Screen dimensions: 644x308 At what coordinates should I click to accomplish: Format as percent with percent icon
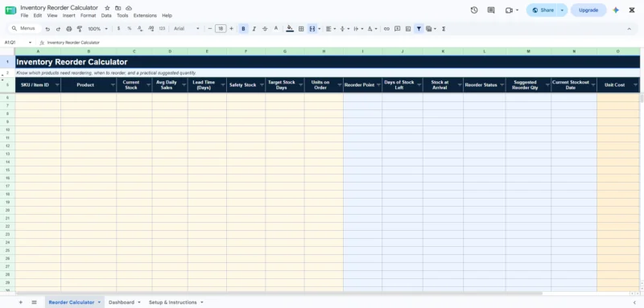pyautogui.click(x=130, y=29)
